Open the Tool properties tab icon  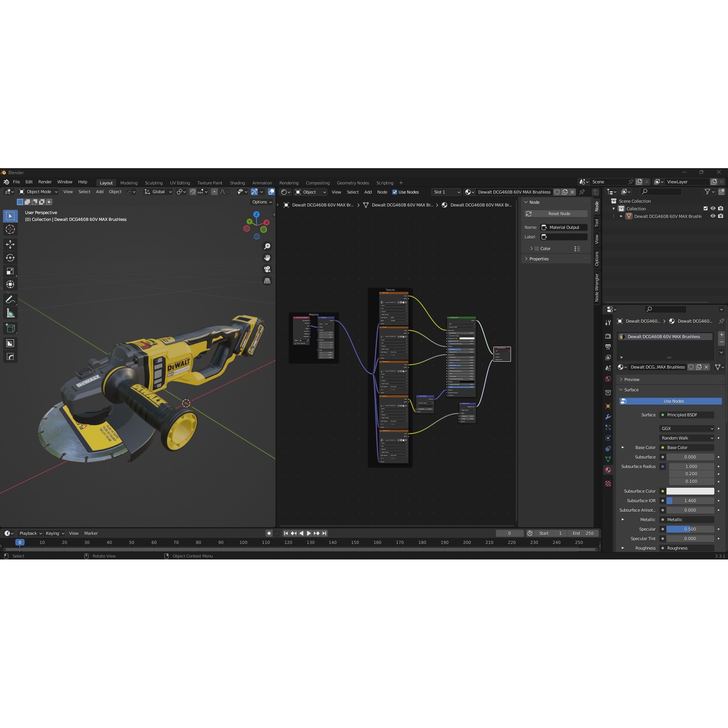coord(608,323)
